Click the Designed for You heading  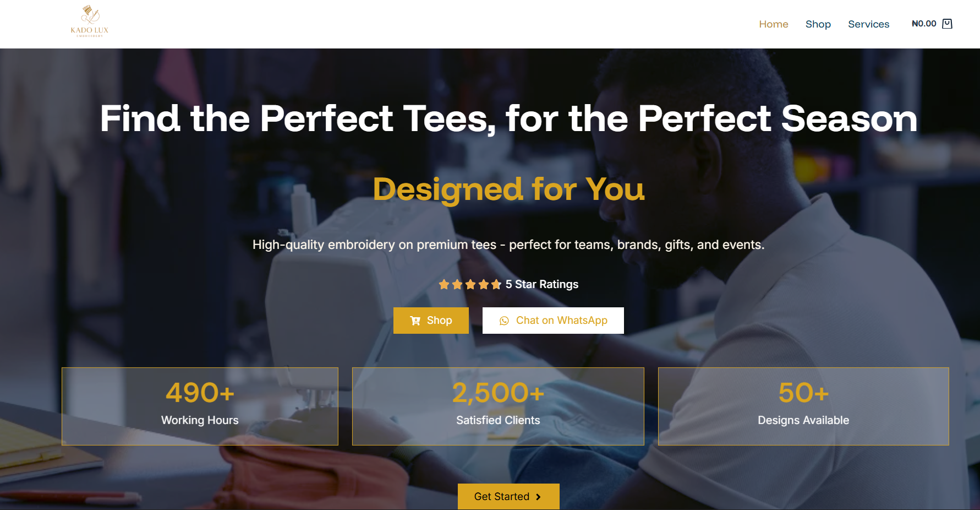pyautogui.click(x=509, y=189)
